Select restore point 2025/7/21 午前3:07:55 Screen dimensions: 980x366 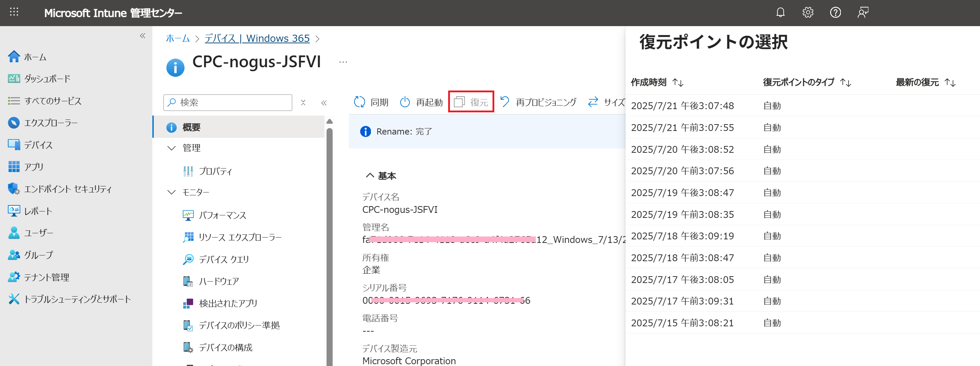[x=803, y=127]
